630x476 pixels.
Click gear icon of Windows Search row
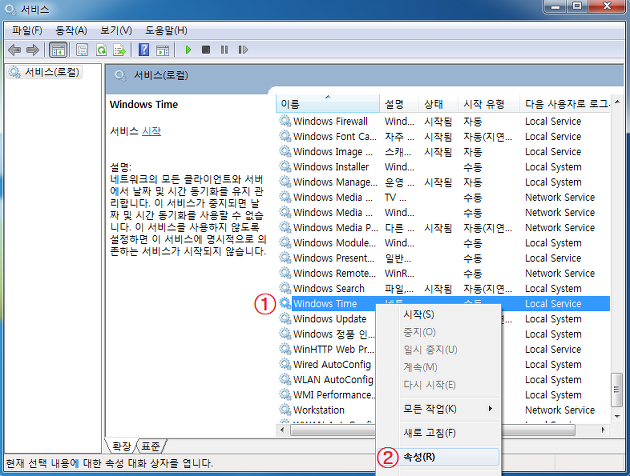pyautogui.click(x=285, y=288)
